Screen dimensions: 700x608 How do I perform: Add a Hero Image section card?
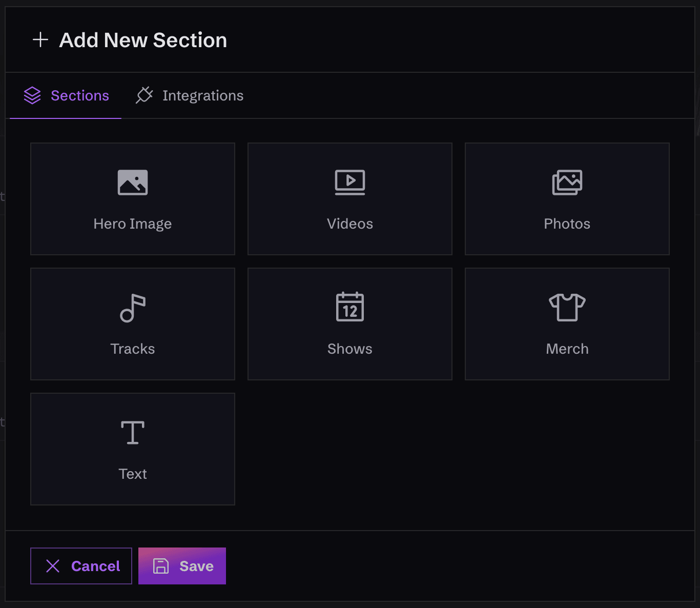click(x=133, y=199)
